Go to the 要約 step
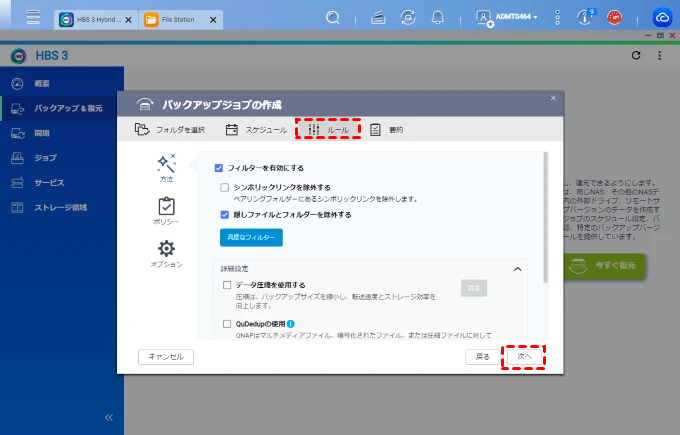 tap(386, 129)
